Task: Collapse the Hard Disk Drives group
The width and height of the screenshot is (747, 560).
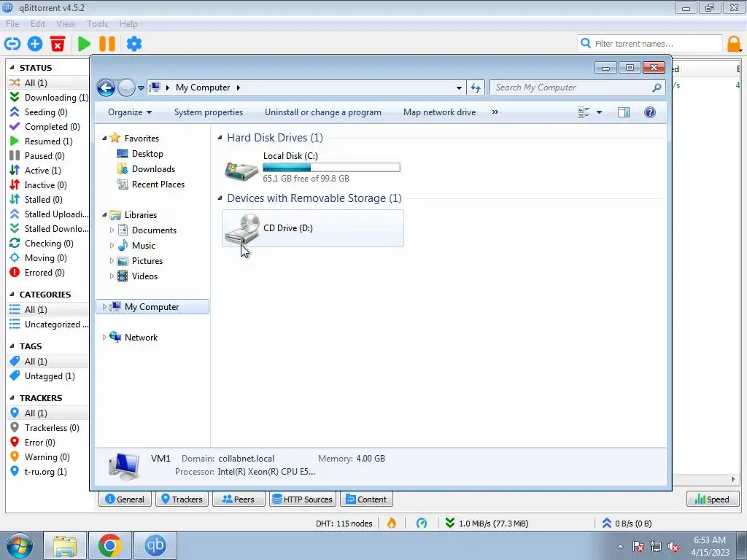Action: [220, 138]
